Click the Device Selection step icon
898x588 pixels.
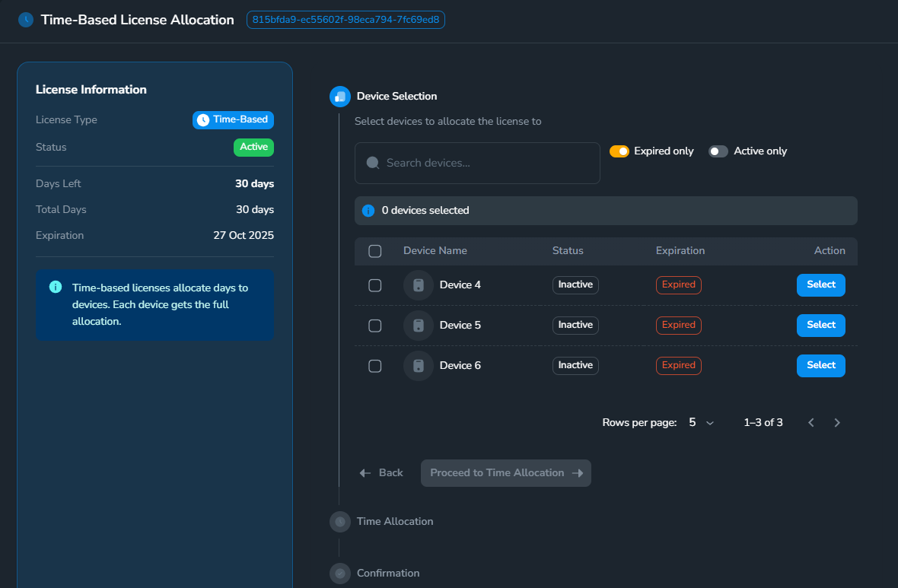click(x=339, y=96)
